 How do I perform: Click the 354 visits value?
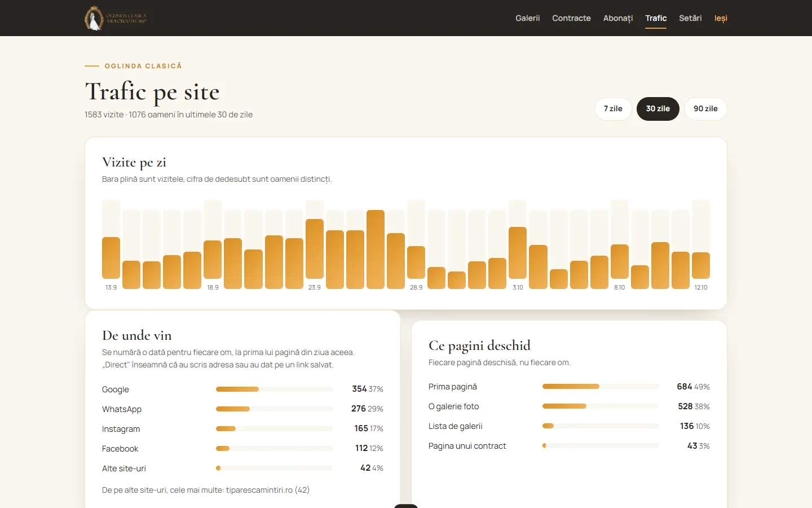[359, 389]
